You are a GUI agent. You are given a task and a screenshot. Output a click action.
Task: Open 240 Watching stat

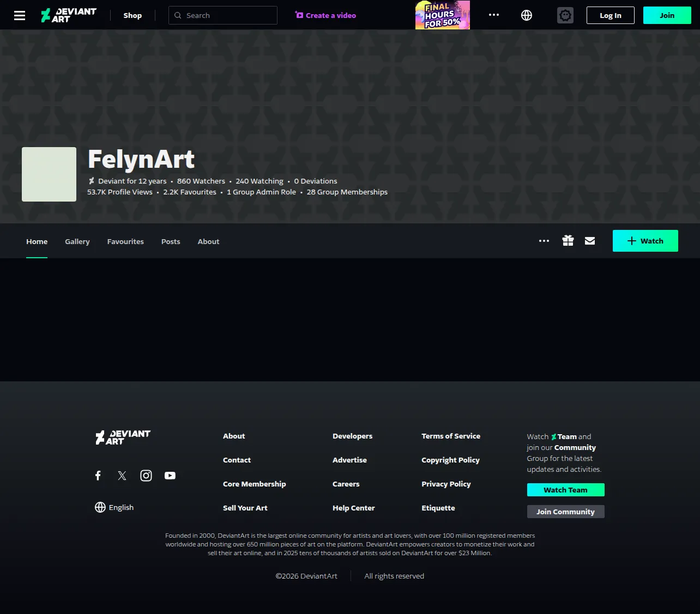(x=260, y=181)
